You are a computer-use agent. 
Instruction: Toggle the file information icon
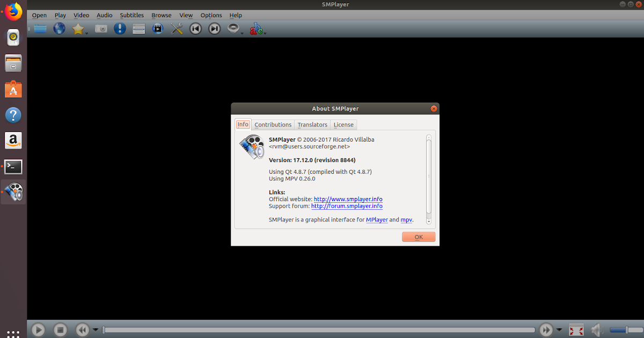point(120,28)
